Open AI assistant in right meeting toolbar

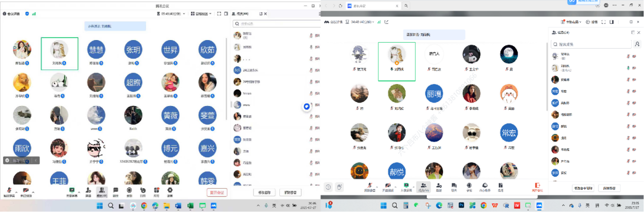pos(485,187)
